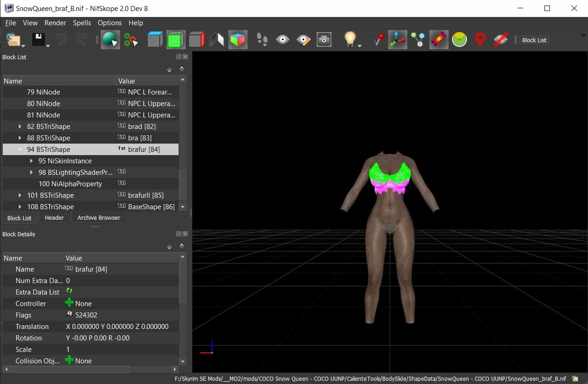Toggle perspective colored cube icon

pos(237,39)
